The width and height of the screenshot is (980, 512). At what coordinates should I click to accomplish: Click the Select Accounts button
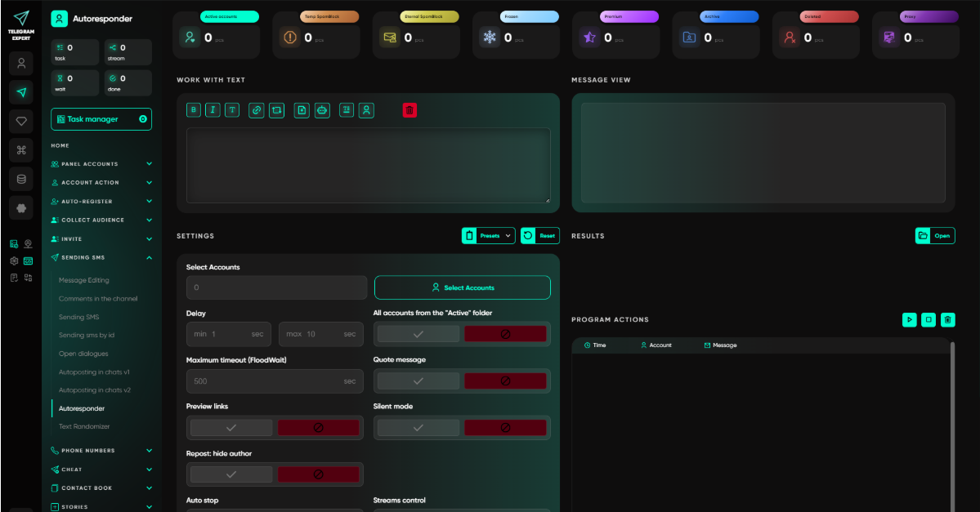click(x=463, y=287)
